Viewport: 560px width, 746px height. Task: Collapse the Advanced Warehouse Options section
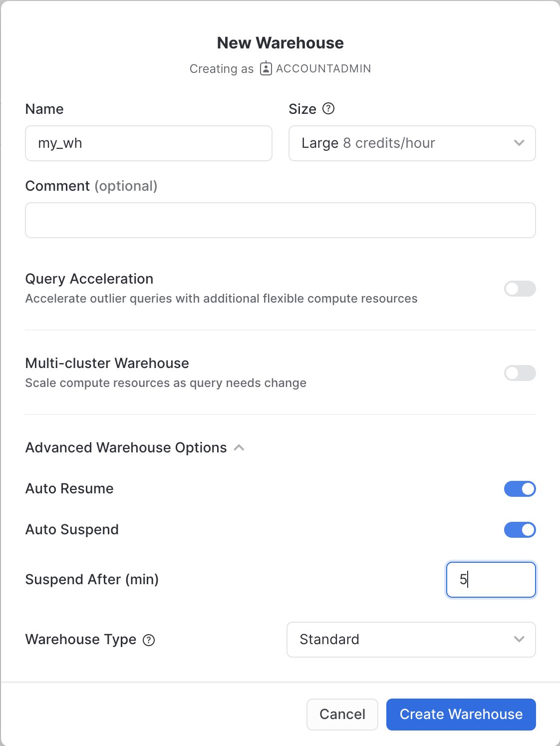tap(239, 448)
